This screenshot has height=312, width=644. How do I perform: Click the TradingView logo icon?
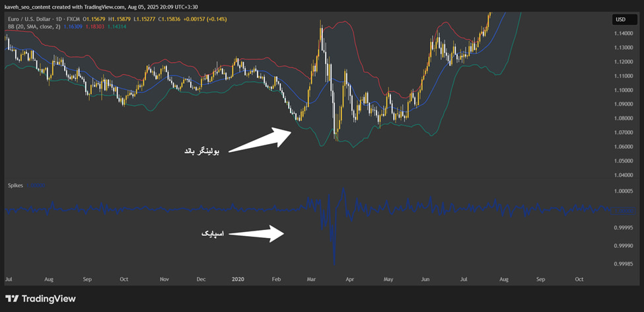[12, 299]
